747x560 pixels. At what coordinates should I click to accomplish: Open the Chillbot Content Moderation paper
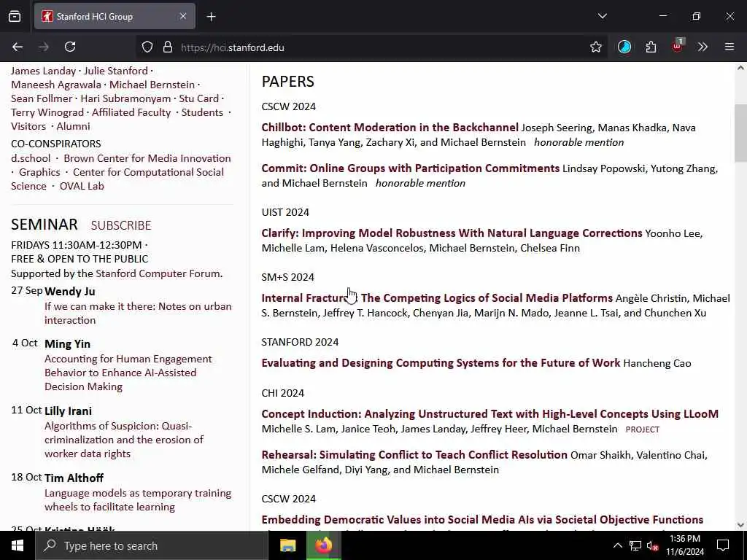coord(390,128)
